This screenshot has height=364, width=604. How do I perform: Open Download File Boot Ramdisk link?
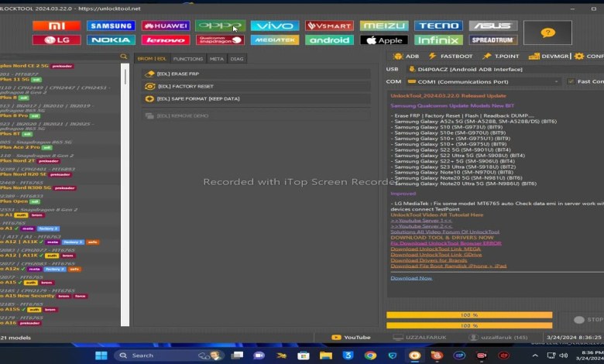(448, 266)
